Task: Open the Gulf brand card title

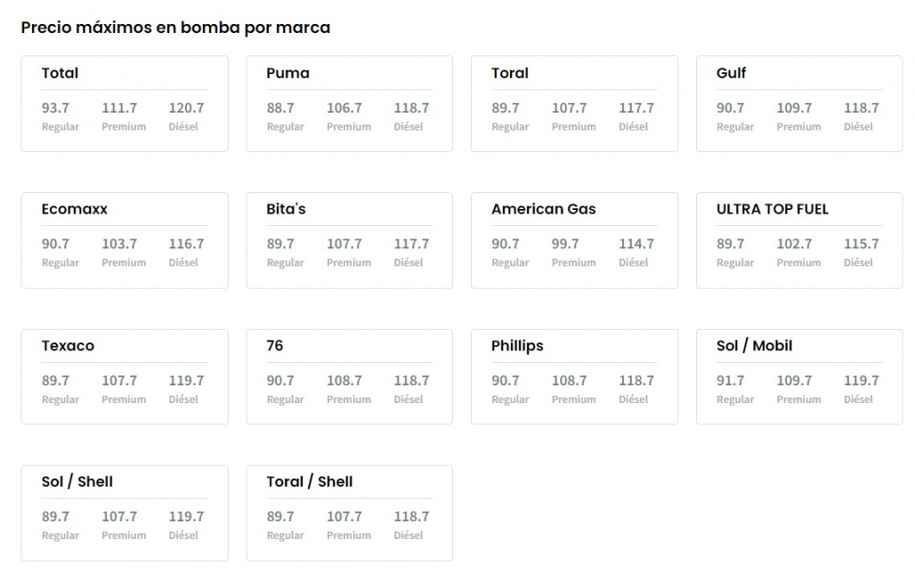Action: (x=731, y=73)
